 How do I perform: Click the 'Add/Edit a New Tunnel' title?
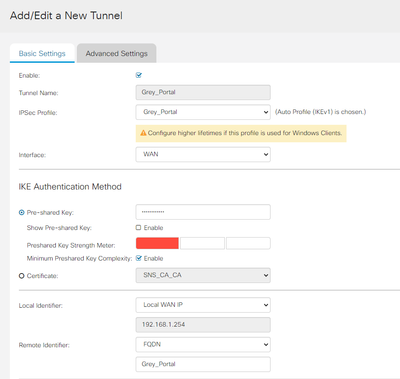point(66,16)
